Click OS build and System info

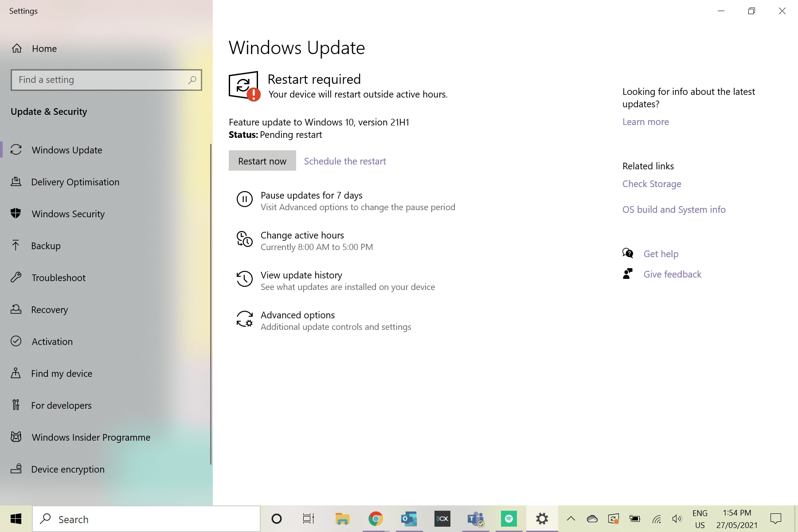tap(674, 209)
